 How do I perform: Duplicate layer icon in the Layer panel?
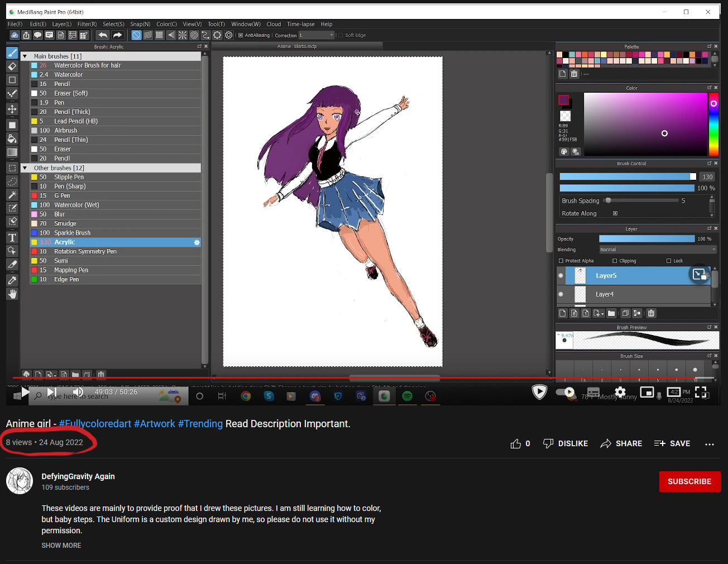coord(625,313)
